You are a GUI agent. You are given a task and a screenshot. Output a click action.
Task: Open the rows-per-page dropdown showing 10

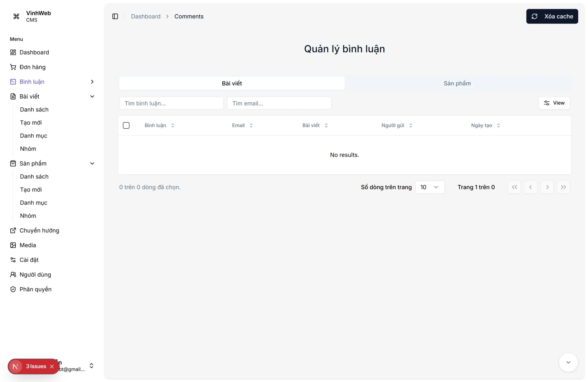coord(429,187)
